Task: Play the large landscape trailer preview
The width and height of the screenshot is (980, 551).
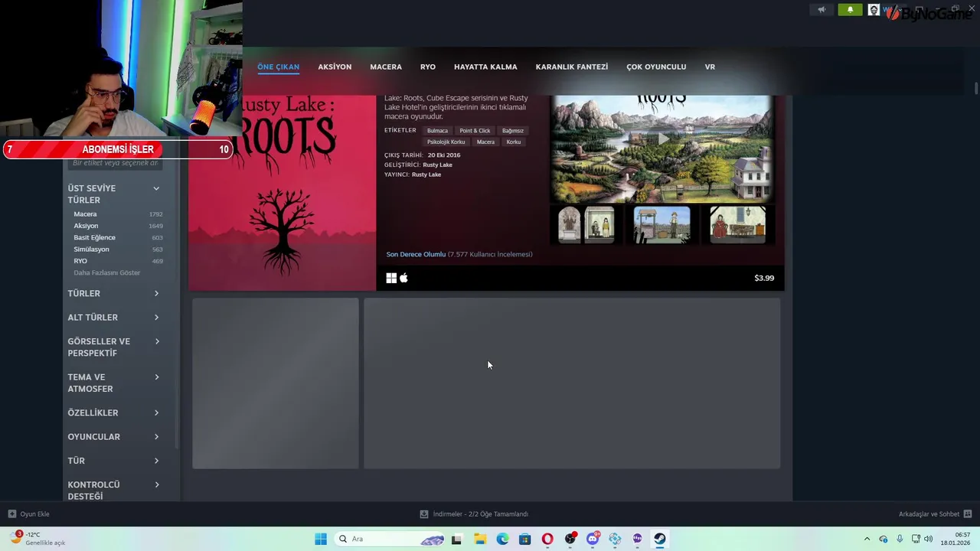Action: point(661,148)
